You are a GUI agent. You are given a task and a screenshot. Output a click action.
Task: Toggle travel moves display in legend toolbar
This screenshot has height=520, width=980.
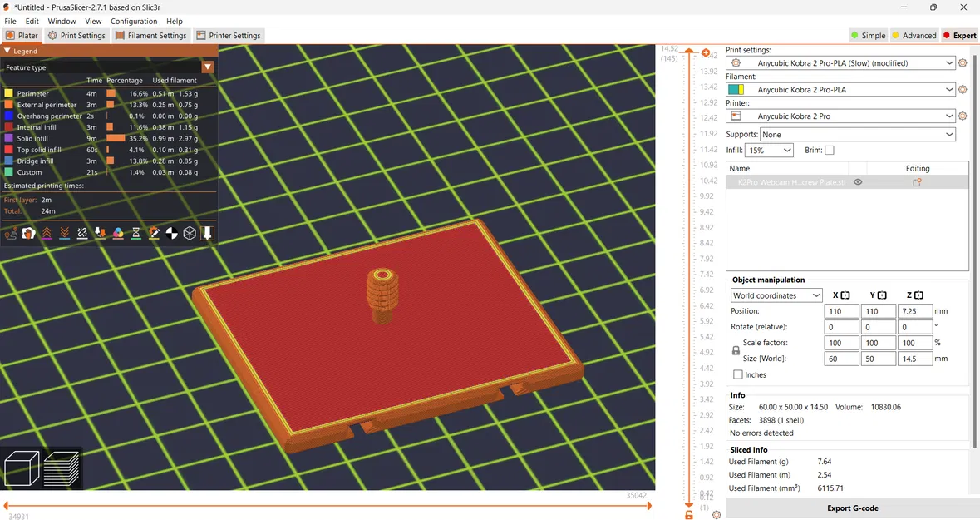coord(11,234)
